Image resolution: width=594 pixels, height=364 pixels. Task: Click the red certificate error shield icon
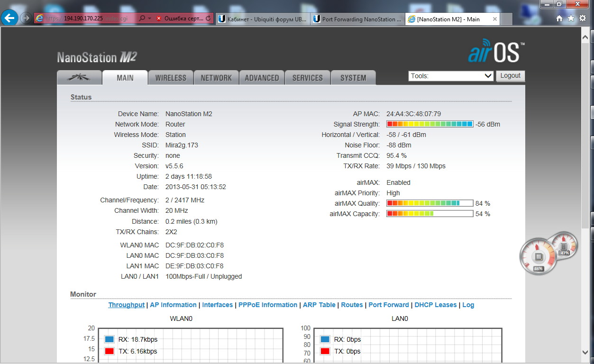(159, 18)
